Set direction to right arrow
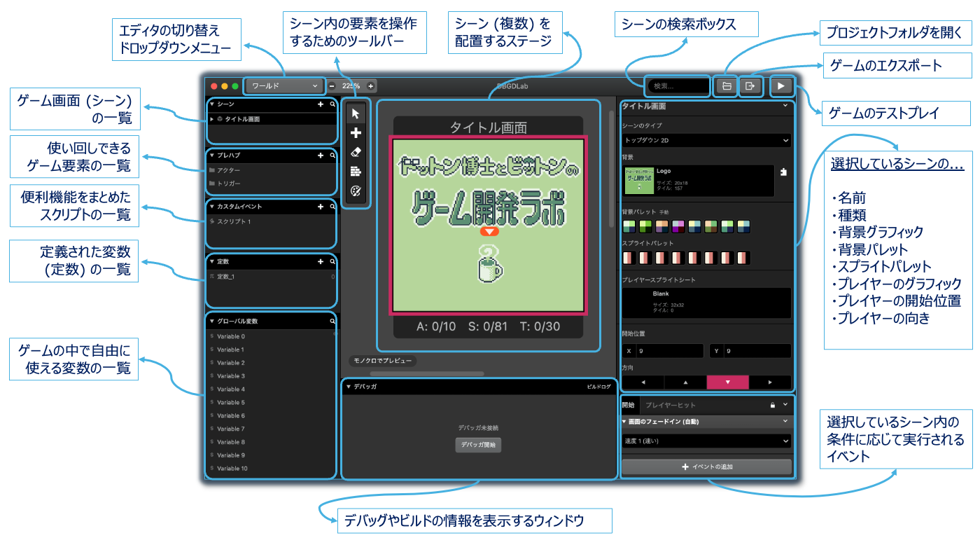The width and height of the screenshot is (980, 552). pos(770,382)
